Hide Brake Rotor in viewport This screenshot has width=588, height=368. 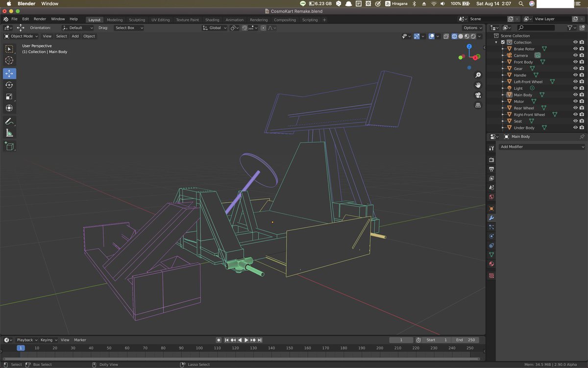click(575, 49)
